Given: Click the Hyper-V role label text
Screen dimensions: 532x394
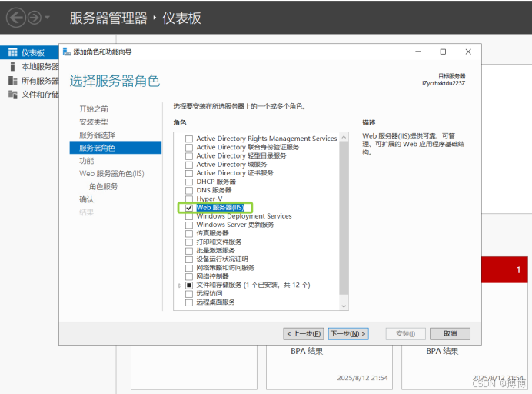Looking at the screenshot, I should coord(209,199).
